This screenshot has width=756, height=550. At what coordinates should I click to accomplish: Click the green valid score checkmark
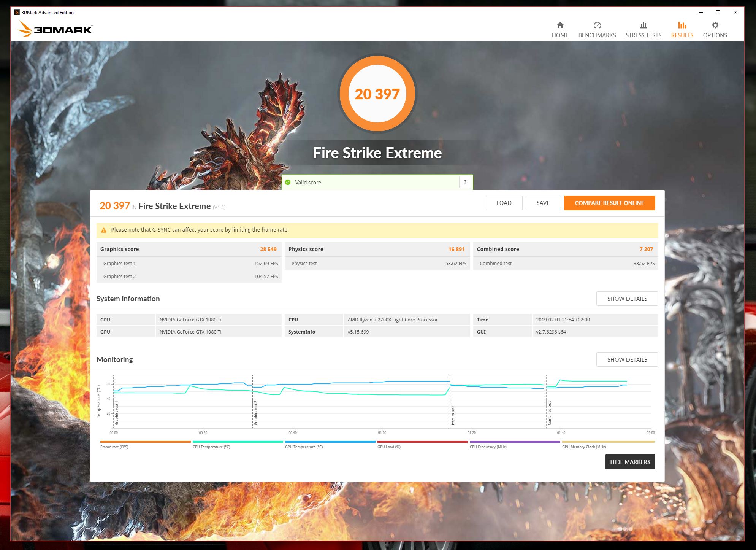tap(288, 182)
